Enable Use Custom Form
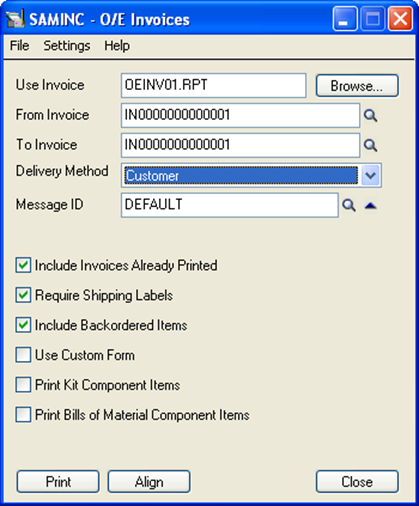Viewport: 419px width, 506px height. (x=23, y=355)
